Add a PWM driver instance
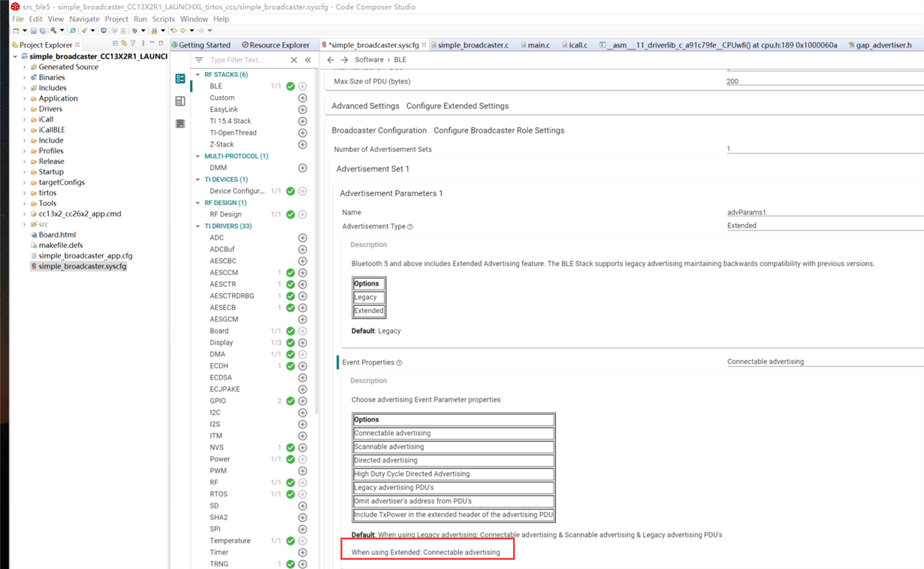The image size is (924, 569). point(303,471)
